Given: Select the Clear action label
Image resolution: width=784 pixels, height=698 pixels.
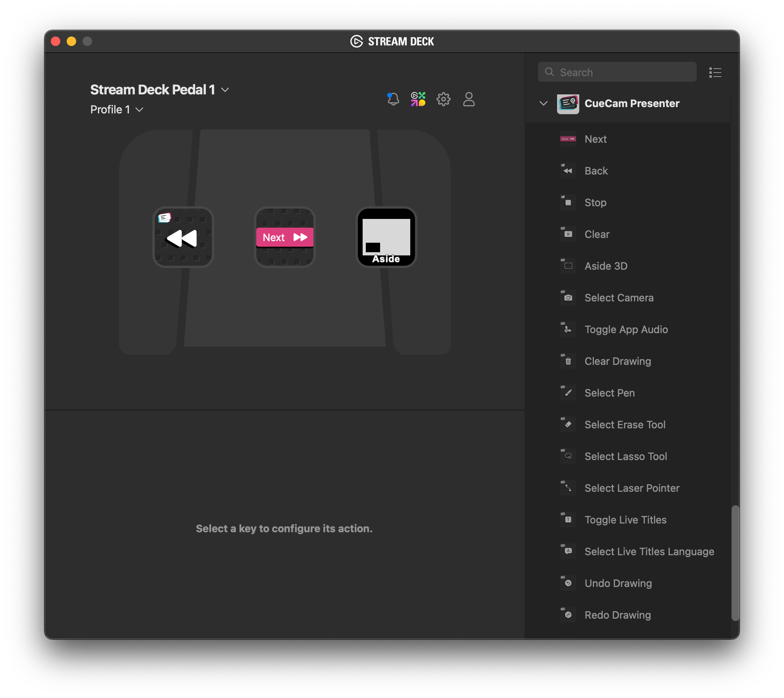Looking at the screenshot, I should click(x=597, y=234).
